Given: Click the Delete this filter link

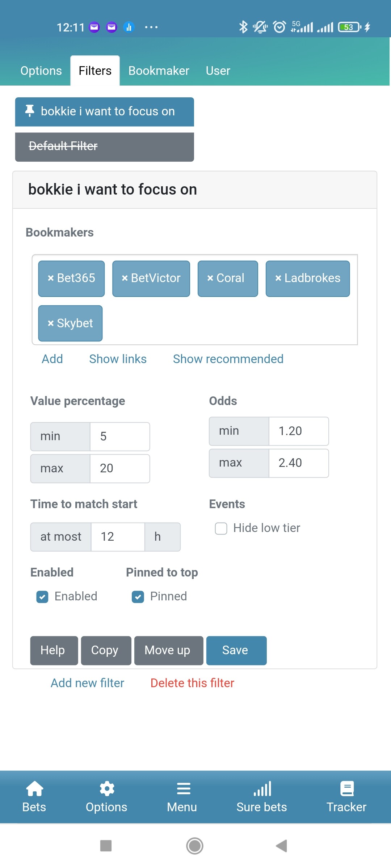Looking at the screenshot, I should point(192,683).
